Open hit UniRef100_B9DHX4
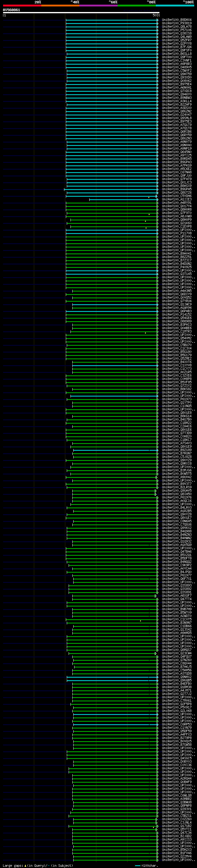 pyautogui.click(x=177, y=20)
